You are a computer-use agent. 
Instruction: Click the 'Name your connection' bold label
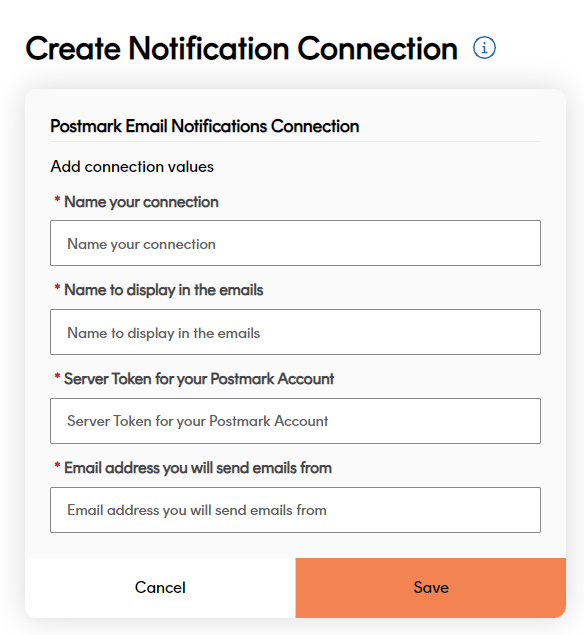[141, 202]
